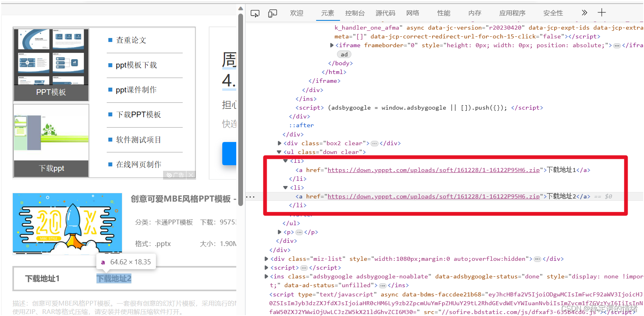Open the 查重论文 ad link
Screen dimensions: 644x316
tap(131, 40)
